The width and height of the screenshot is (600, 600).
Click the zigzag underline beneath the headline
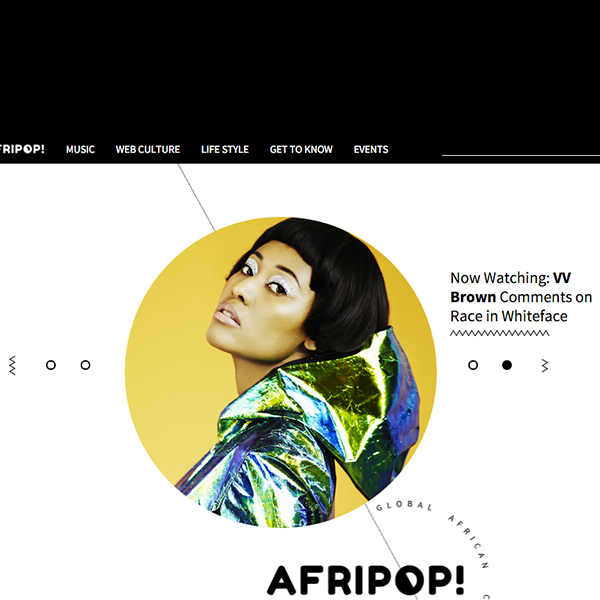point(499,333)
